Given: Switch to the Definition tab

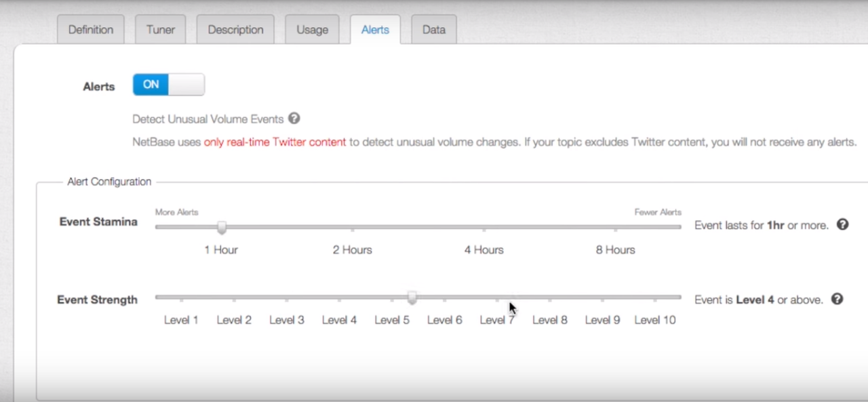Looking at the screenshot, I should click(x=90, y=29).
